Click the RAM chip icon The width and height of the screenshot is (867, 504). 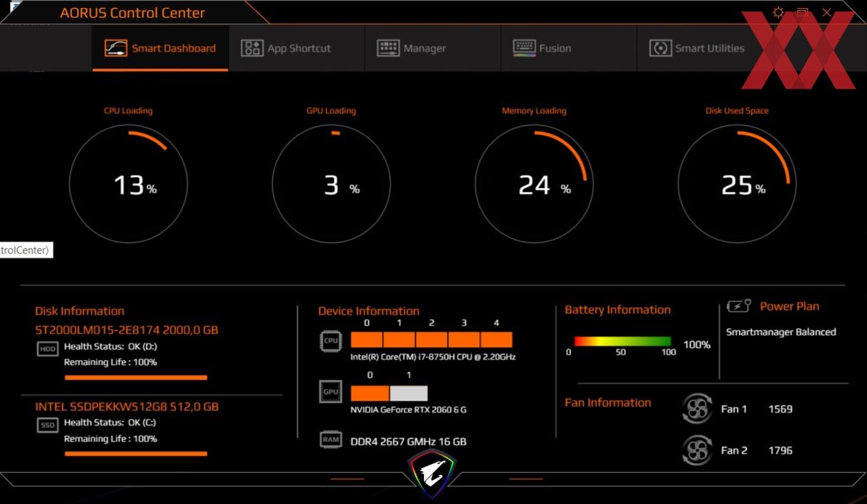(x=331, y=439)
